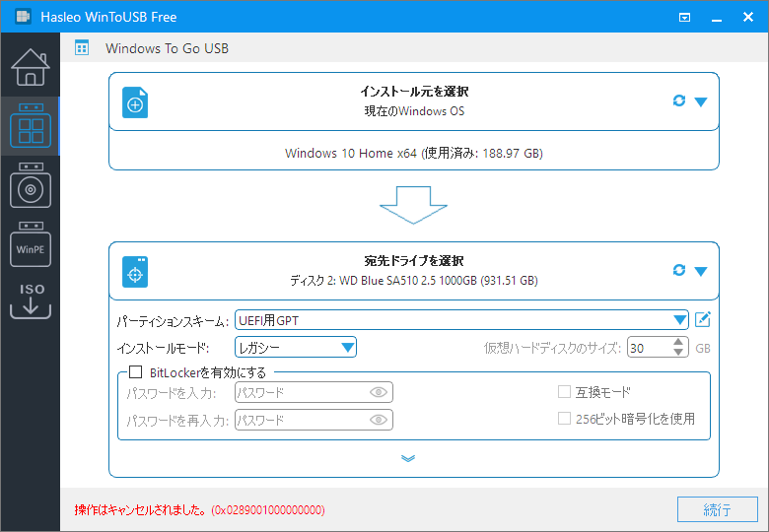Click the 現在のWindows OS source text
The height and width of the screenshot is (532, 769).
414,111
